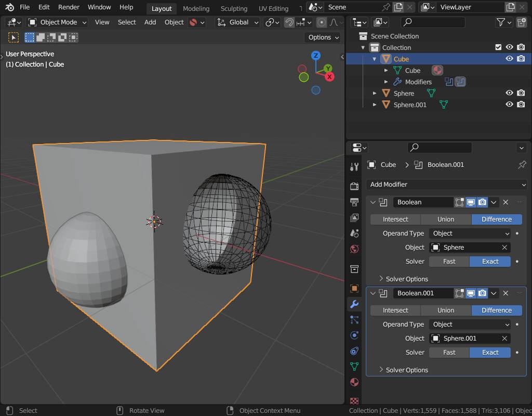
Task: Open the Output properties tab
Action: point(354,202)
